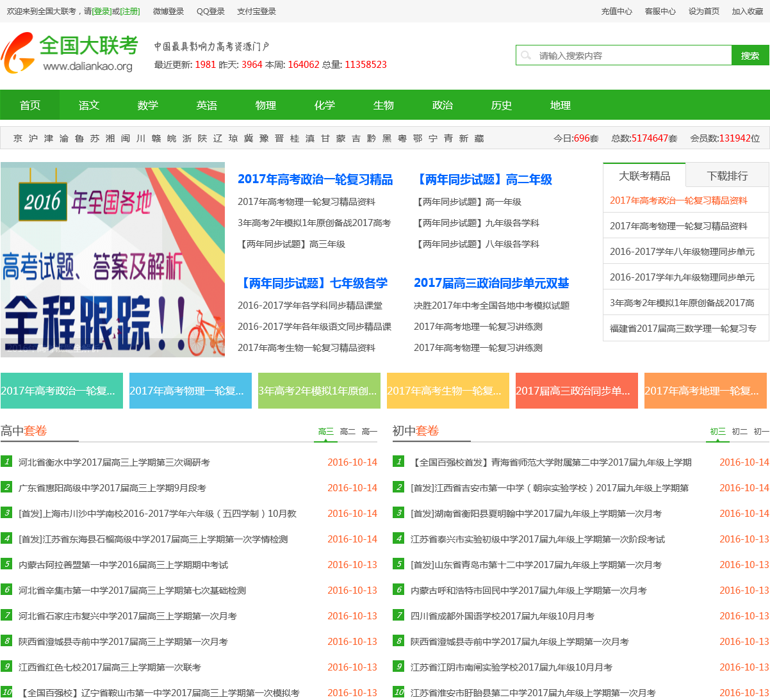Screen dimensions: 770x700
Task: Open headline 2017年高考政治一轮复习精品
Action: coord(315,179)
